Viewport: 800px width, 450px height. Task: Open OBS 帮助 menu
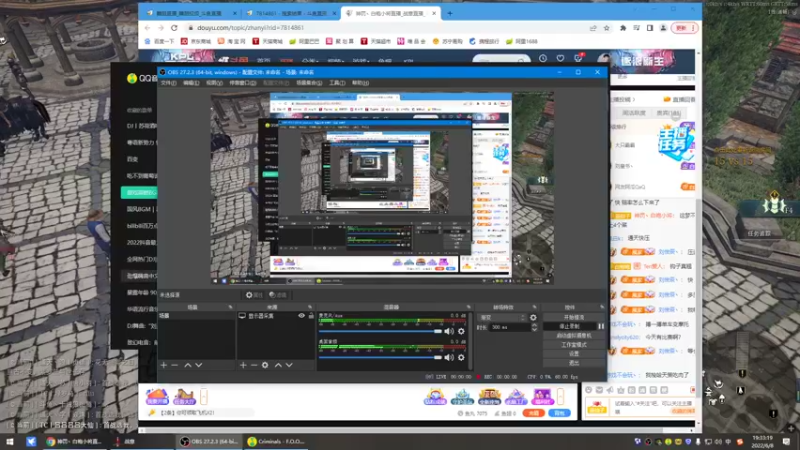tap(360, 83)
